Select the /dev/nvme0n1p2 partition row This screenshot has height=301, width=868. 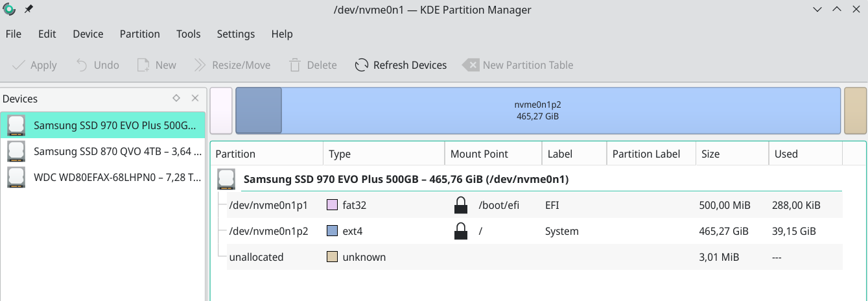tap(268, 231)
